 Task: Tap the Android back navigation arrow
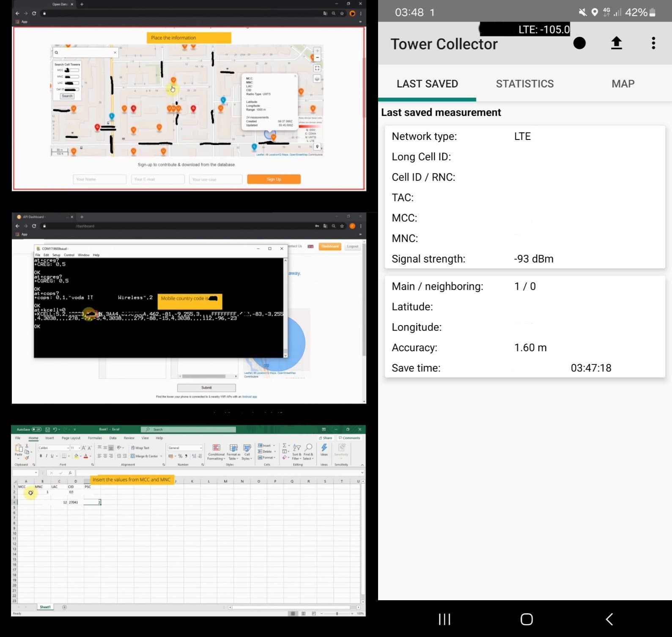tap(609, 619)
